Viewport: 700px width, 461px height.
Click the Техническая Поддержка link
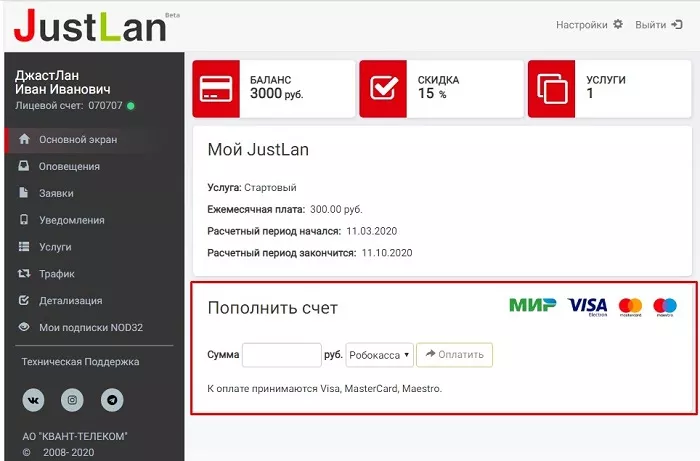coord(80,362)
